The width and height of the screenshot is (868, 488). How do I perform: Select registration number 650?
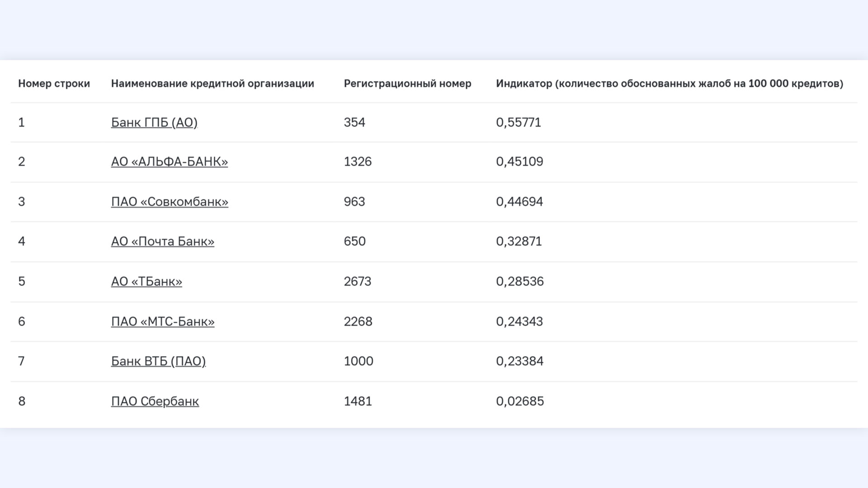point(354,241)
